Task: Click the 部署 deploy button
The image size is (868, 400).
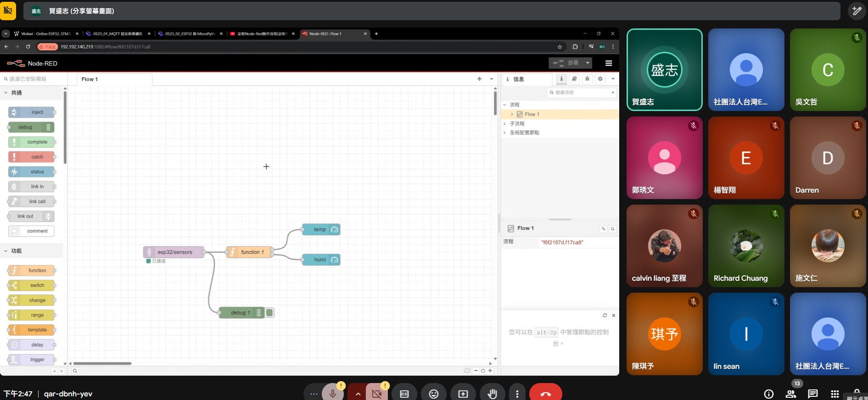Action: click(566, 63)
